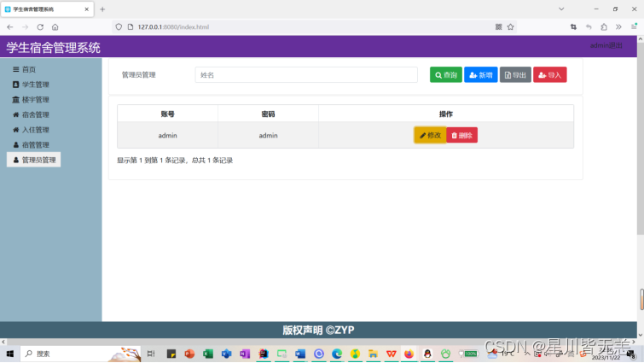Screen dimensions: 644x363
Task: Click the taskbar 搜索 search box
Action: tap(81, 354)
